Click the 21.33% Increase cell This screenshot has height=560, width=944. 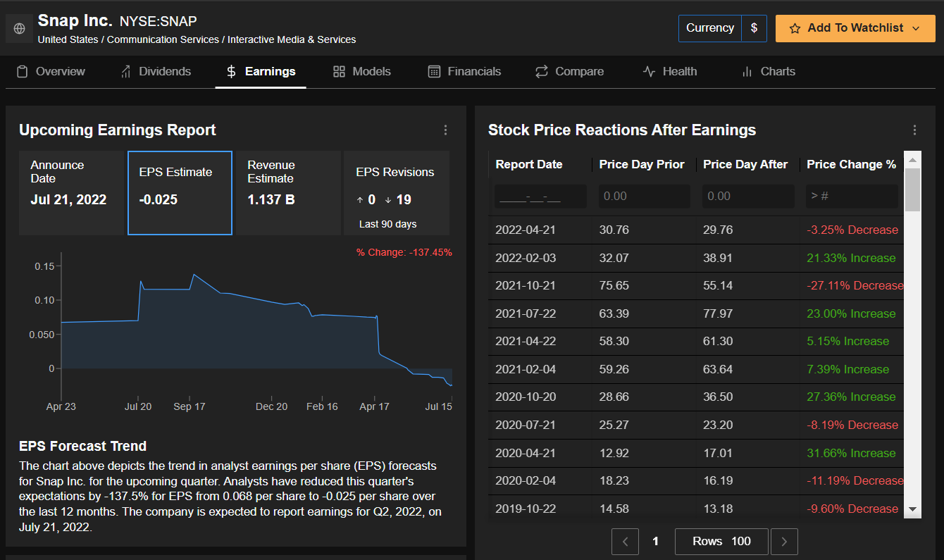pyautogui.click(x=851, y=258)
